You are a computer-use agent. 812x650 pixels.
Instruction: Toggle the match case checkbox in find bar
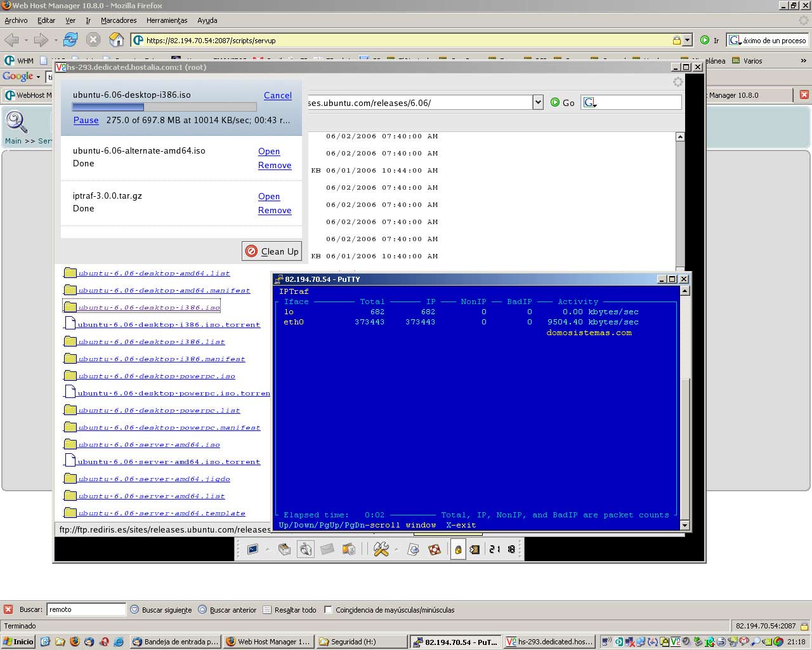tap(328, 610)
